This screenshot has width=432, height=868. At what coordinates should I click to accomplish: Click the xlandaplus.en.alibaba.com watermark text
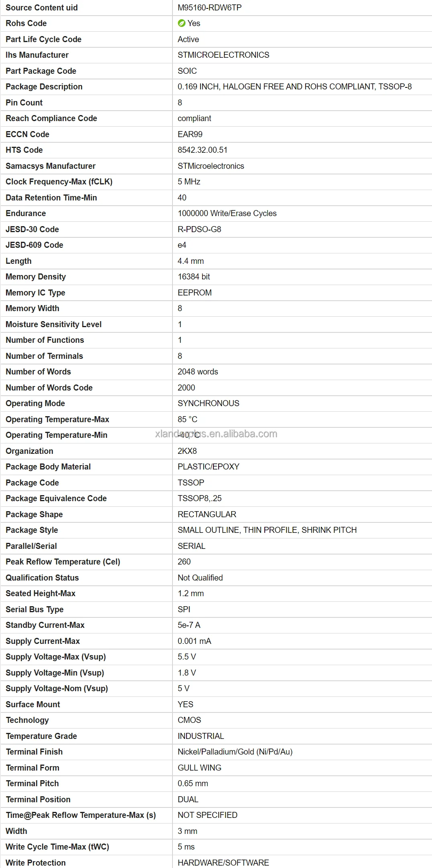click(x=216, y=434)
